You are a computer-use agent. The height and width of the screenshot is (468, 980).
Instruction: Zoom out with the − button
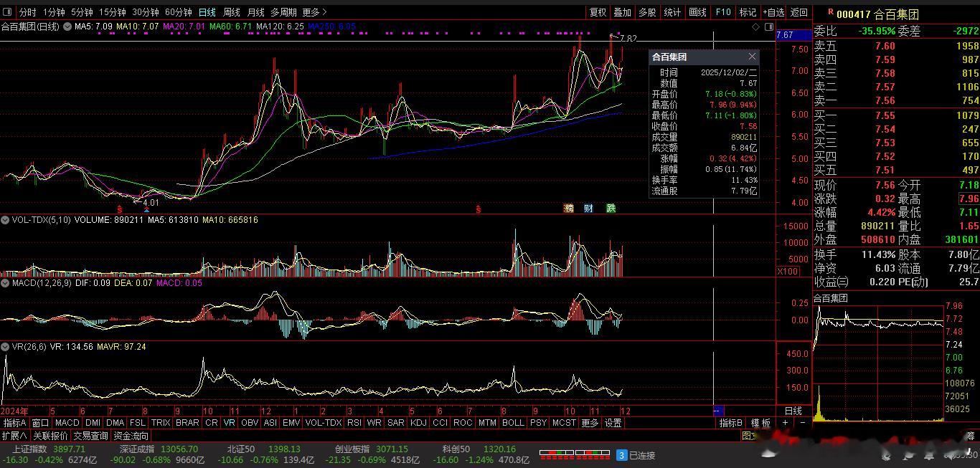(x=803, y=423)
